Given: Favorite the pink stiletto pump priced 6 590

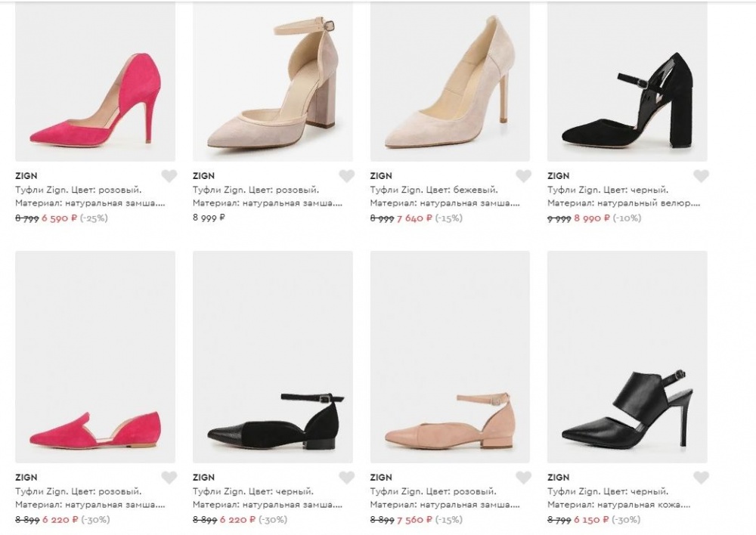Looking at the screenshot, I should pyautogui.click(x=169, y=176).
